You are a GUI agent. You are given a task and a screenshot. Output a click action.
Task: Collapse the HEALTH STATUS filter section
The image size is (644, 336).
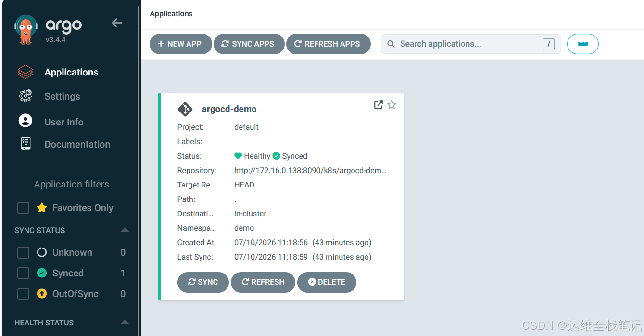pos(125,323)
